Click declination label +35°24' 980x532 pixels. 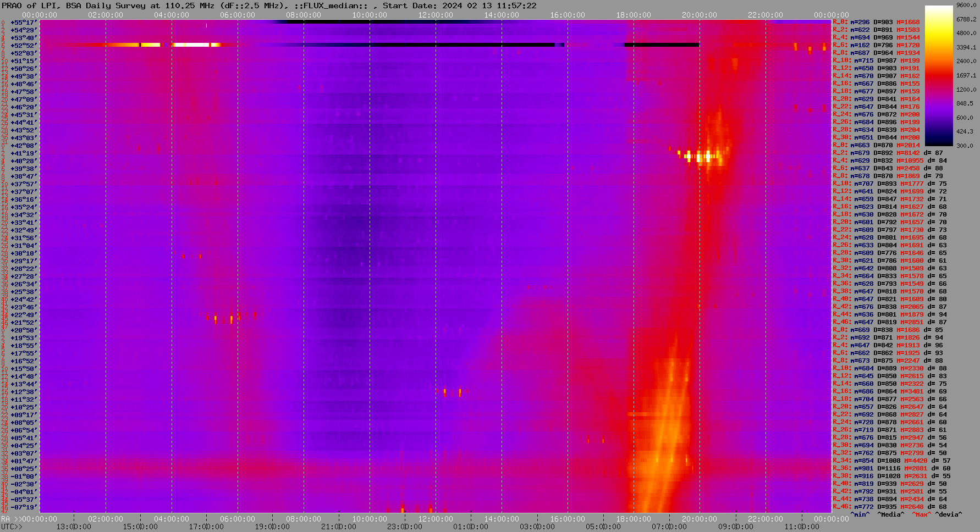pos(24,207)
